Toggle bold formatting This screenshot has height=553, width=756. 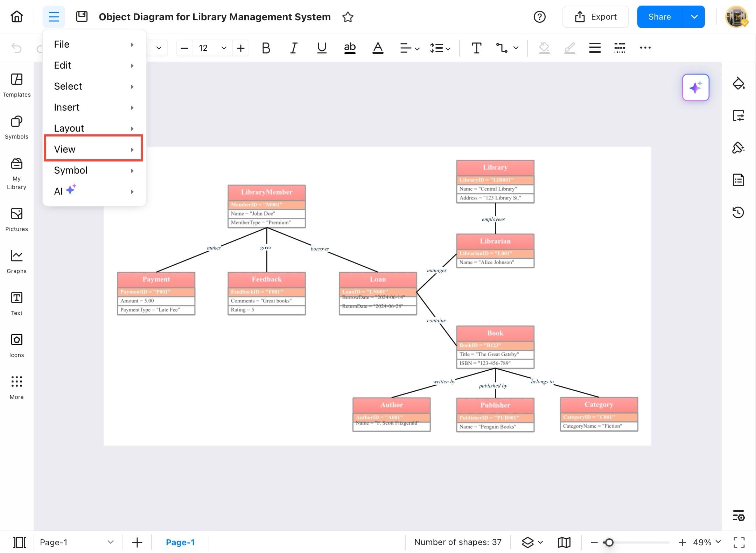(x=266, y=48)
